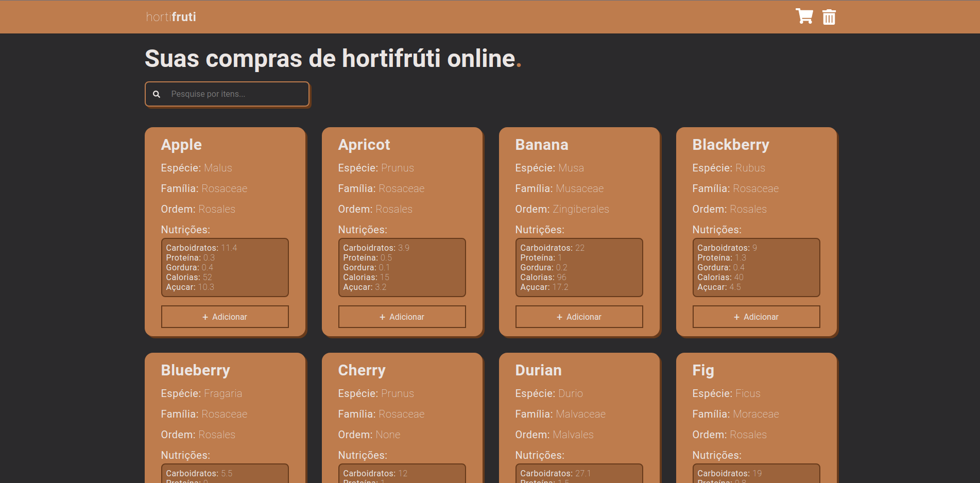Viewport: 980px width, 483px height.
Task: Click 'Carboidratos: 3.9' in Apricot nutrition
Action: pyautogui.click(x=376, y=248)
